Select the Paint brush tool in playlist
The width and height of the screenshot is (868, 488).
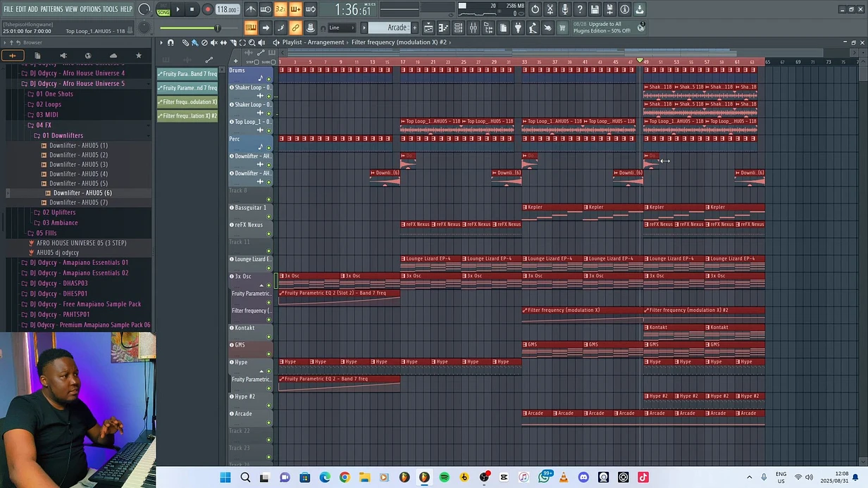(195, 43)
